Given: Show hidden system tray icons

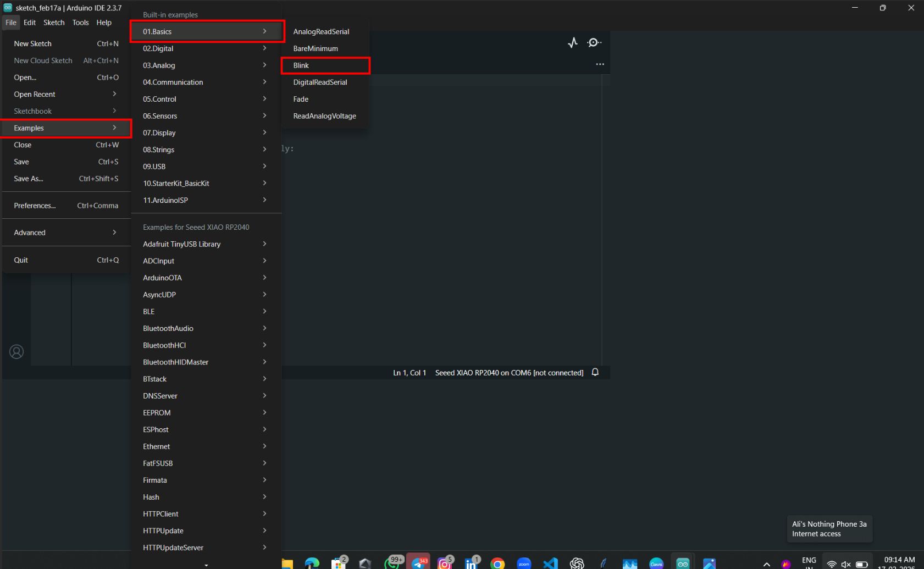Looking at the screenshot, I should click(x=767, y=564).
